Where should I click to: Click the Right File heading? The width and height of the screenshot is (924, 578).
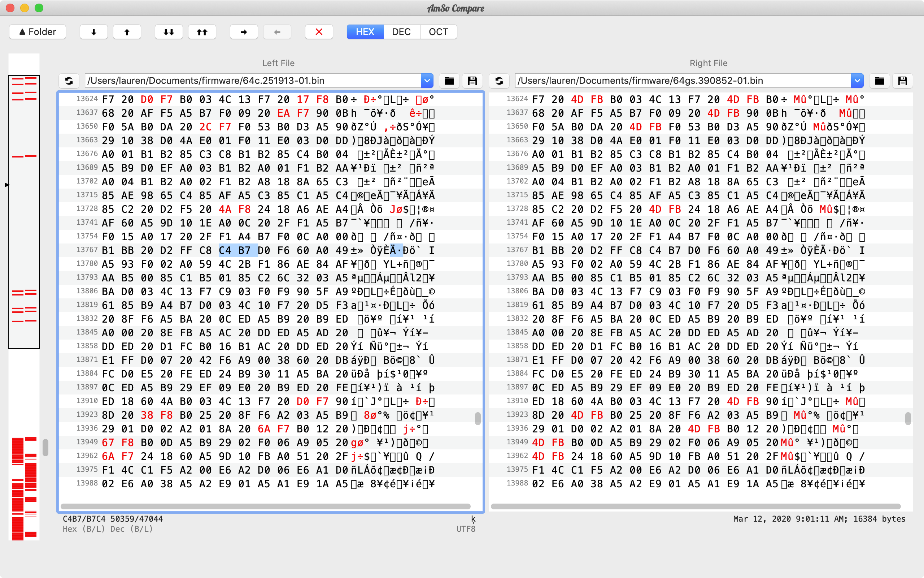709,63
